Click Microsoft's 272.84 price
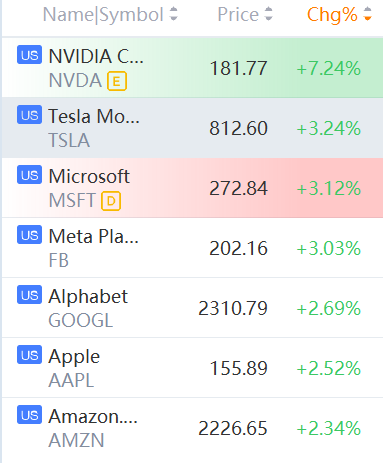The width and height of the screenshot is (383, 463). (x=239, y=188)
